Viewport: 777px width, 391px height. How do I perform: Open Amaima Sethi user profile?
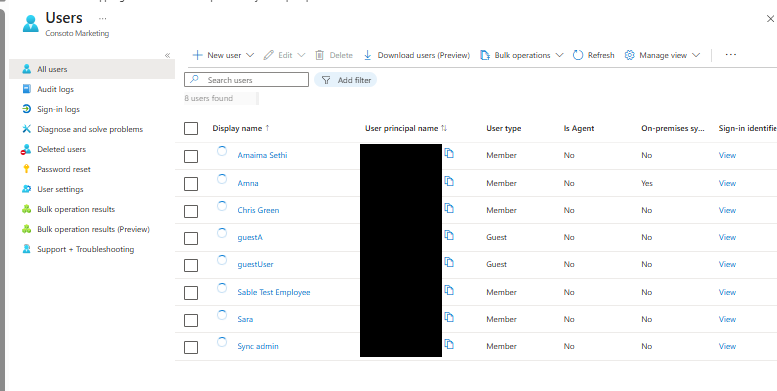[x=262, y=155]
